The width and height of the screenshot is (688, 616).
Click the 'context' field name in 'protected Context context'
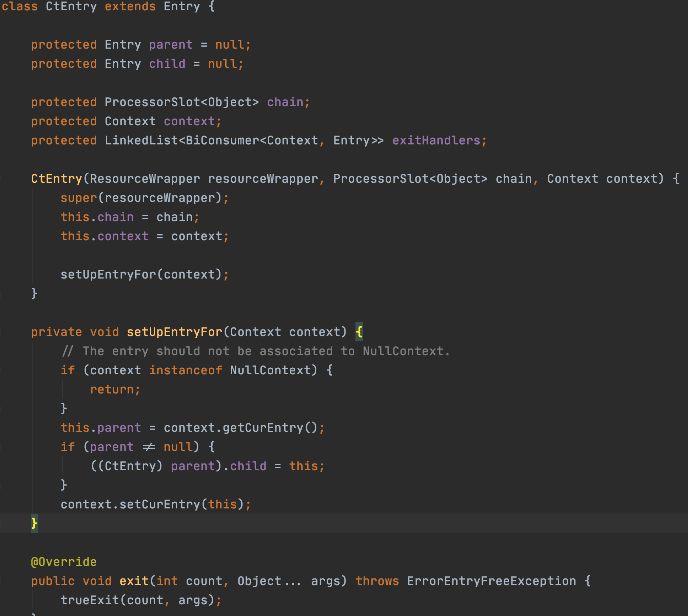189,122
